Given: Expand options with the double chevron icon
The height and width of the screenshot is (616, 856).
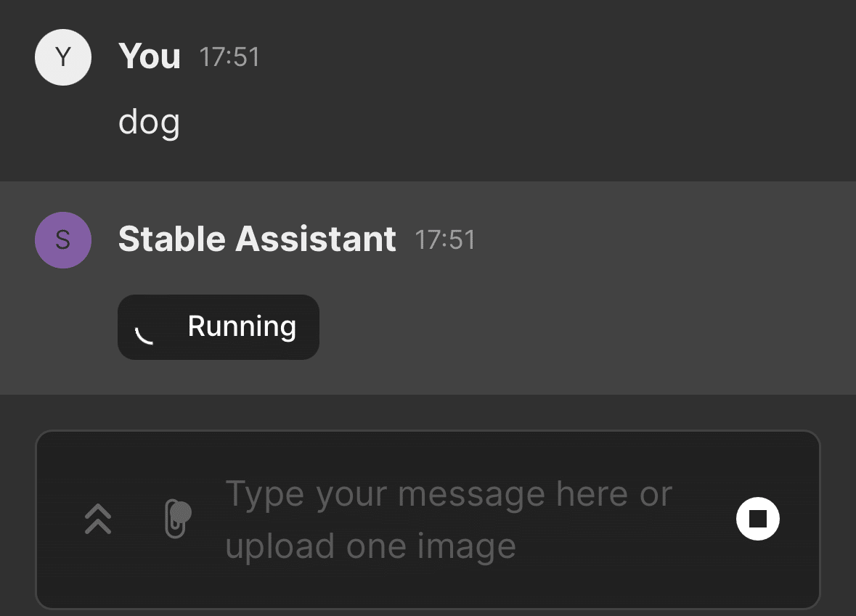Looking at the screenshot, I should (98, 519).
